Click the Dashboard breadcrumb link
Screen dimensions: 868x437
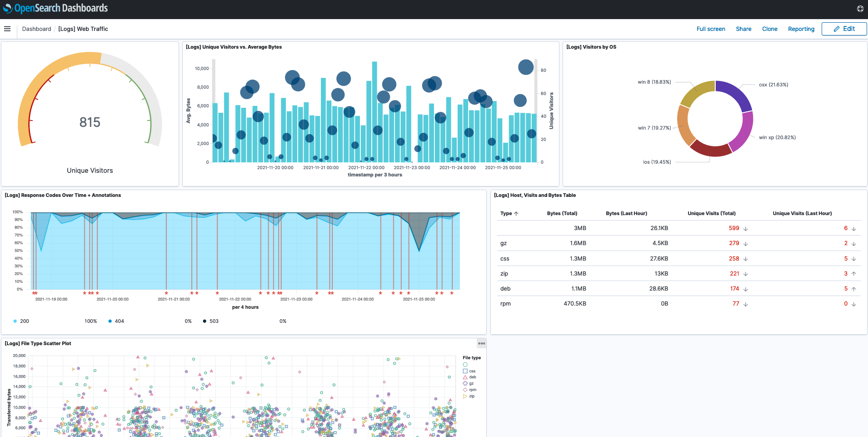click(x=36, y=29)
